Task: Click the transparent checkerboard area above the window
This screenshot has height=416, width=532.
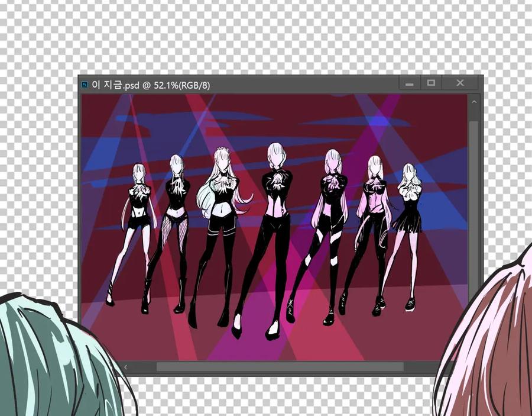Action: [266, 37]
